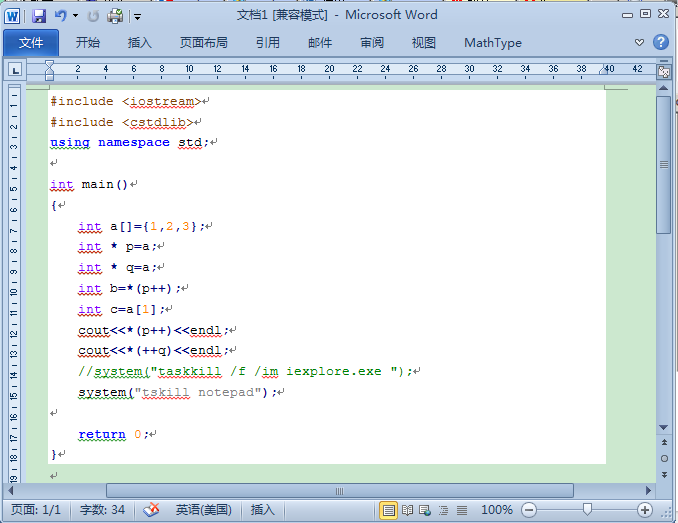Click horizontal scrollbar right arrow
This screenshot has height=523, width=678.
point(648,491)
